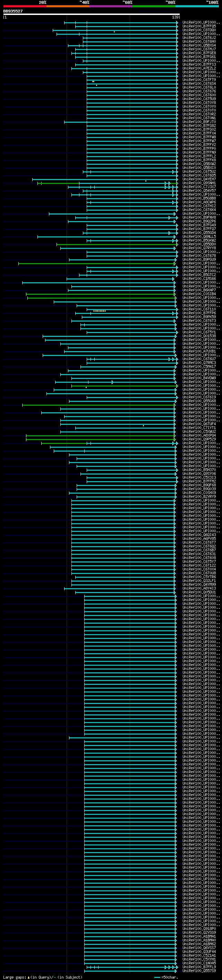222x980 pixels.
Task: Open hit UniRef100_Q05DU1
Action: (x=199, y=592)
